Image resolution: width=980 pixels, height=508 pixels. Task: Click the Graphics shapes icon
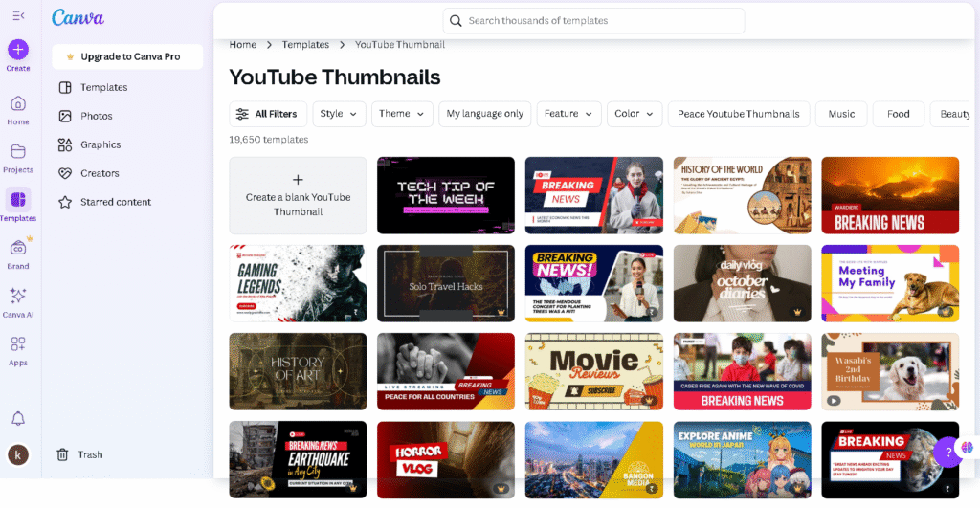(65, 144)
